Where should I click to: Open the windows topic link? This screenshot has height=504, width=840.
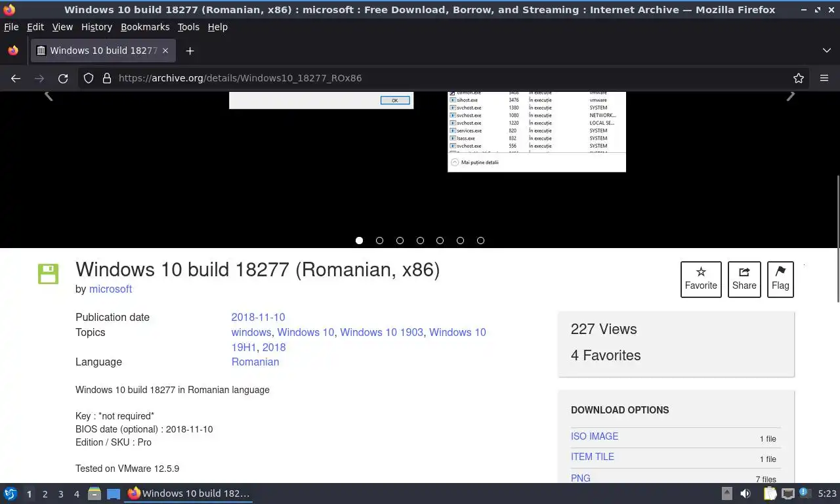click(251, 332)
